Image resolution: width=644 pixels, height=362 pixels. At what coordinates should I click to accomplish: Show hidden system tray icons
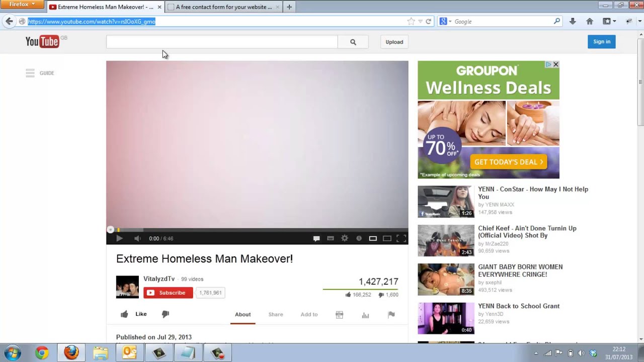tap(536, 353)
